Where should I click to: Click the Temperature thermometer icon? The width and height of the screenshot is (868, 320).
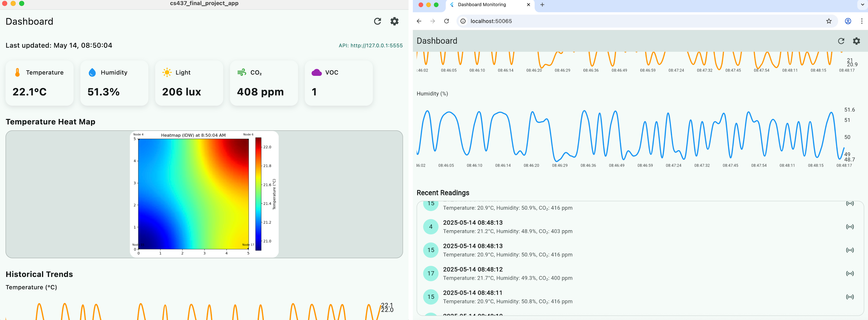click(x=18, y=73)
